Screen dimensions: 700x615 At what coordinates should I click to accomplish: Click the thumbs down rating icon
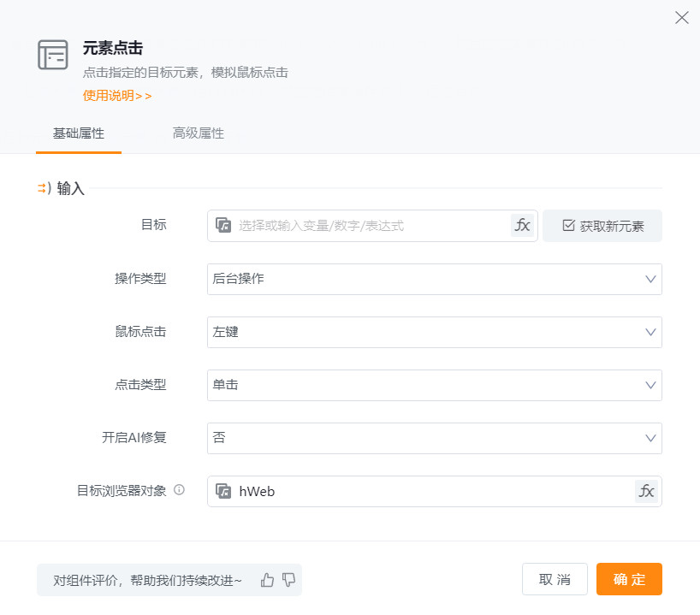point(288,580)
